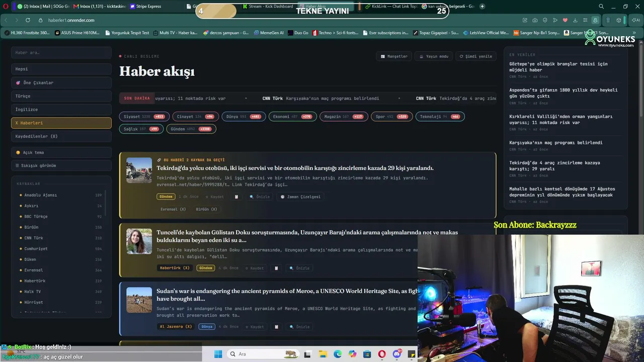Open Microsoft Store from the taskbar
644x362 pixels.
click(367, 354)
